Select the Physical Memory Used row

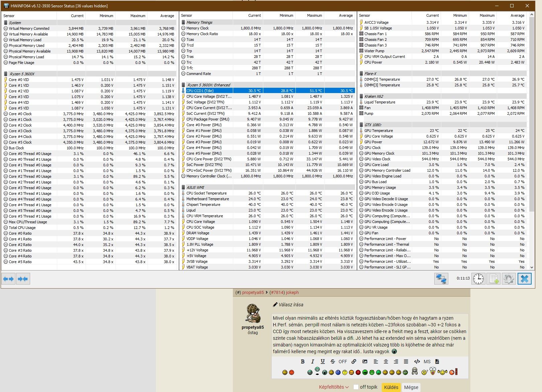pyautogui.click(x=89, y=46)
